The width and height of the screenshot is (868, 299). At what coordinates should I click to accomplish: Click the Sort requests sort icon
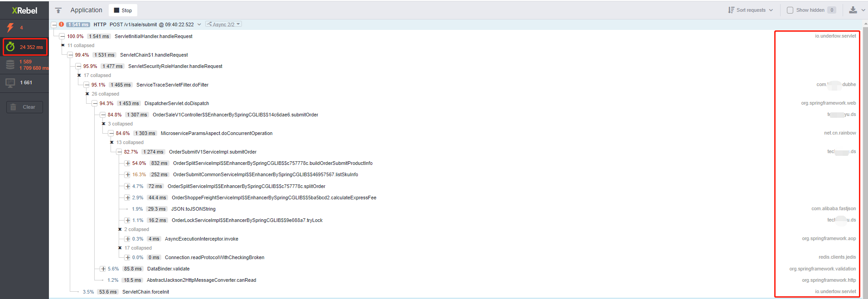(731, 10)
